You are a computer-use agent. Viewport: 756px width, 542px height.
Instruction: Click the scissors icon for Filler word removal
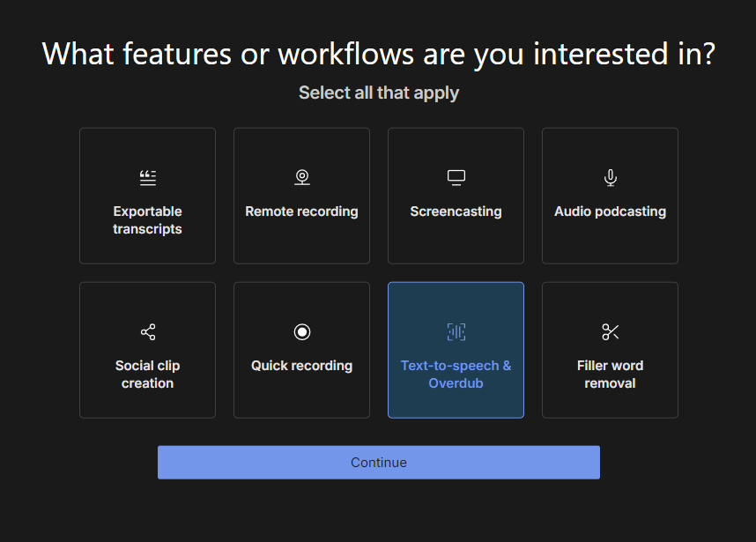coord(610,332)
